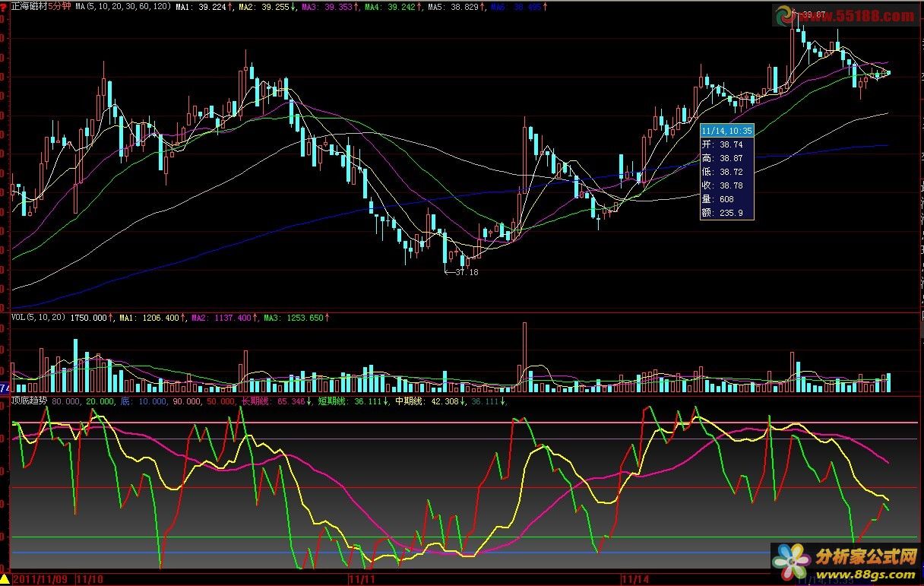Select the tooltip amount value 235.9
The width and height of the screenshot is (924, 586).
733,212
